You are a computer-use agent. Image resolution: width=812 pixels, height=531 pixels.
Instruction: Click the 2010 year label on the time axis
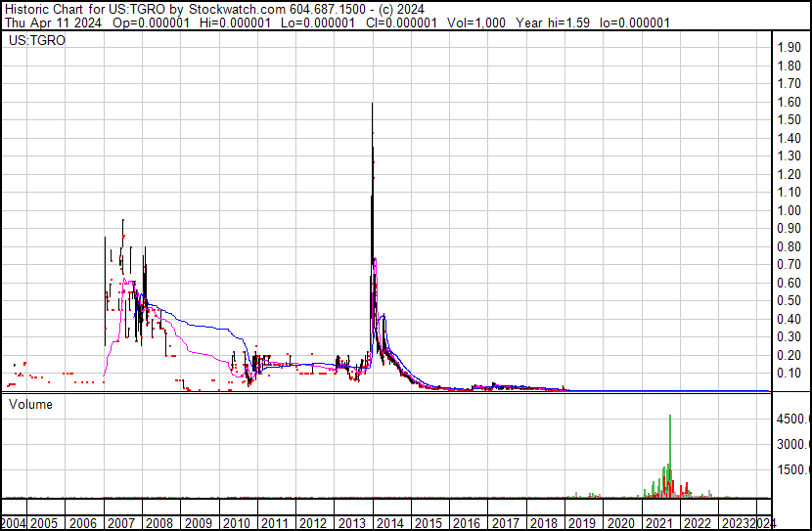pos(237,523)
